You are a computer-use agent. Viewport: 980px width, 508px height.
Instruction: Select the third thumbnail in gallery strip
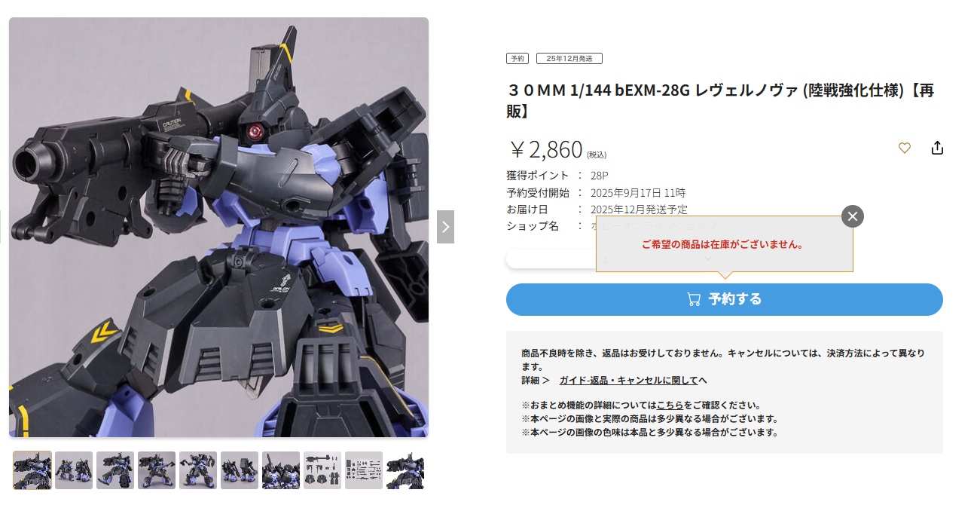[115, 470]
